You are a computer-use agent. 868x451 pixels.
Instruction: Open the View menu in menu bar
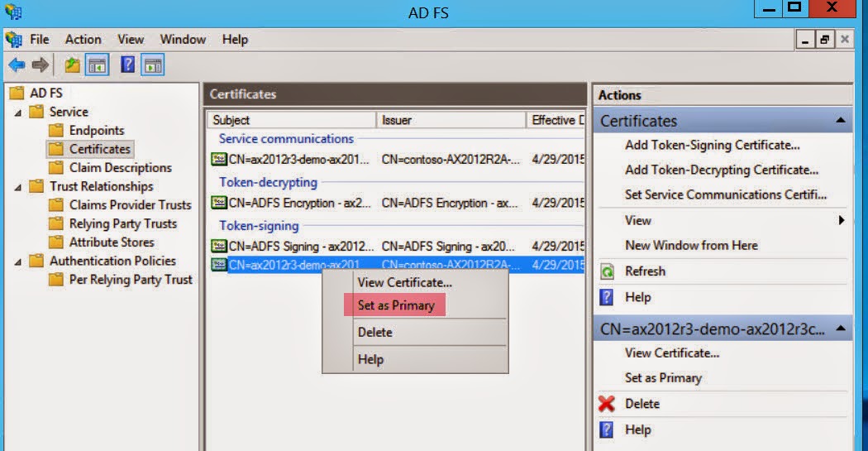point(131,40)
